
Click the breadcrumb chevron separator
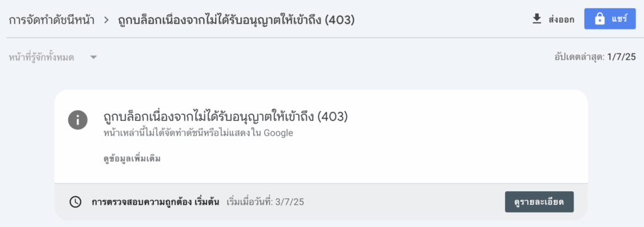(x=106, y=19)
